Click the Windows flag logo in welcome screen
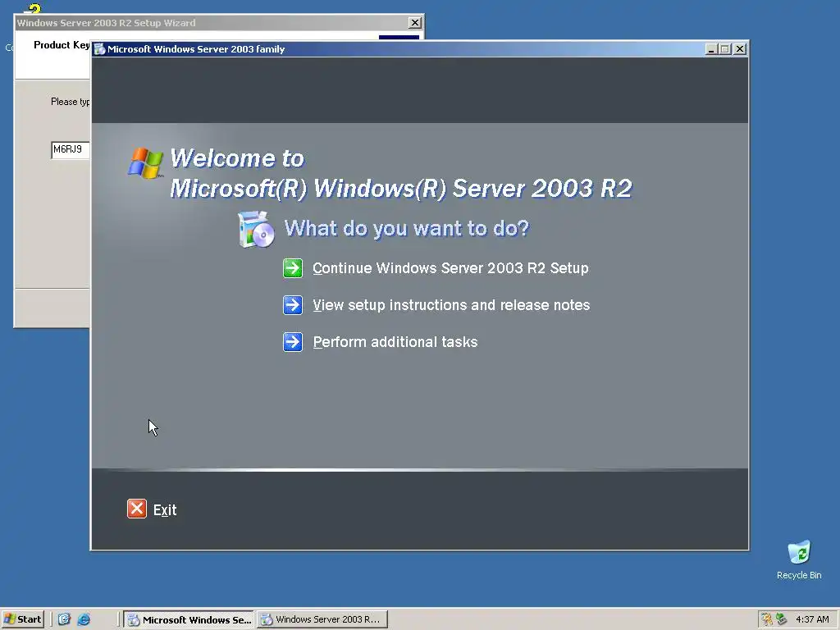Image resolution: width=840 pixels, height=630 pixels. point(145,163)
